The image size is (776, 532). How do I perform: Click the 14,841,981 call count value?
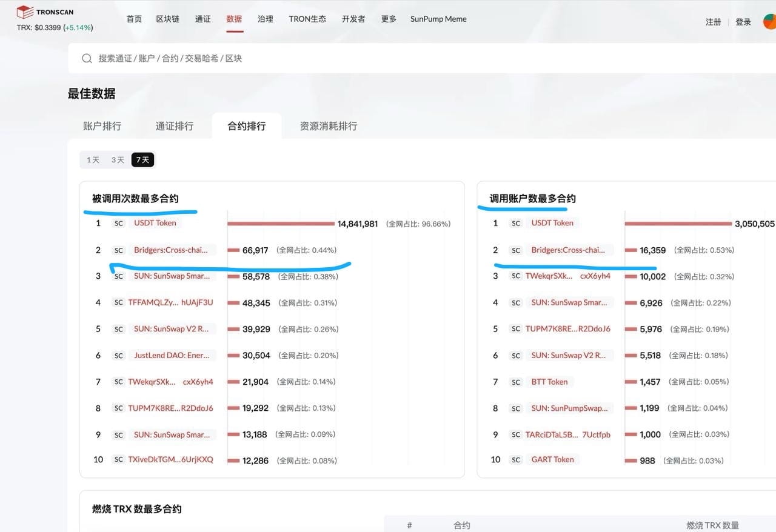[x=358, y=224]
